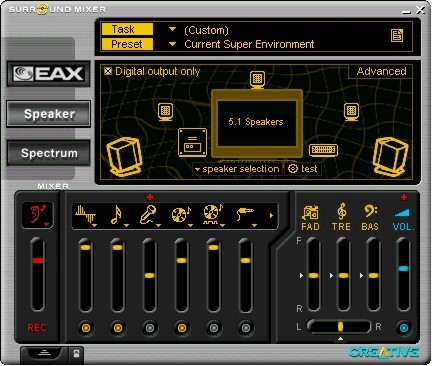Select the microphone source icon
Viewport: 432px width, 366px height.
tap(148, 214)
